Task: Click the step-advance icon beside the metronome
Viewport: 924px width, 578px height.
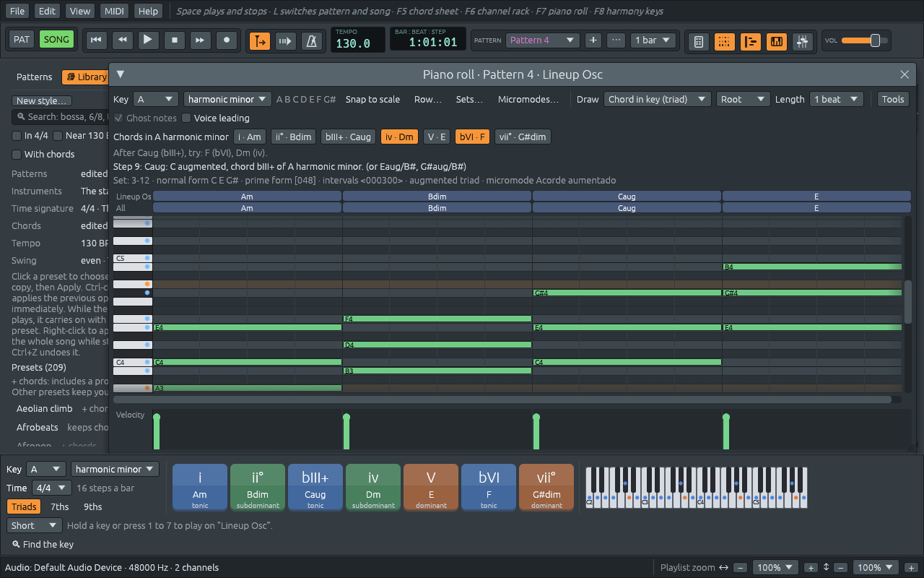Action: (286, 40)
